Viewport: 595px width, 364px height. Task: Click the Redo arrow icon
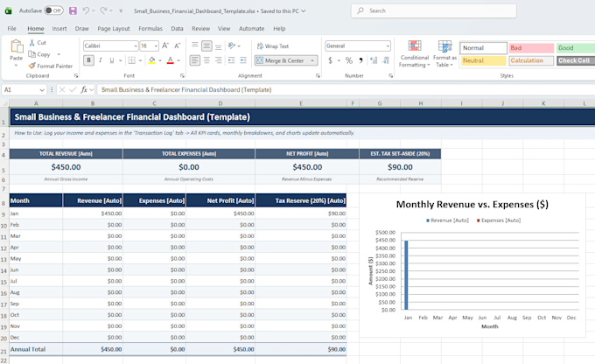(x=103, y=10)
